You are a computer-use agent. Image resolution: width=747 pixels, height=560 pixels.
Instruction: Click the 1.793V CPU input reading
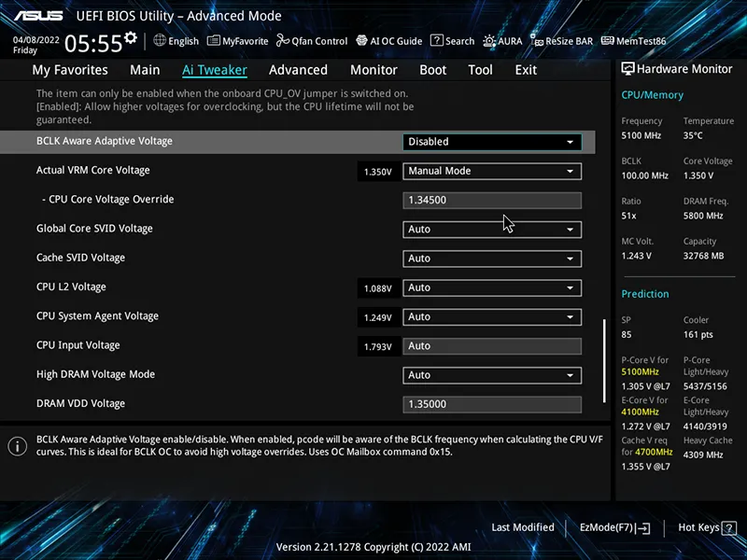(378, 347)
